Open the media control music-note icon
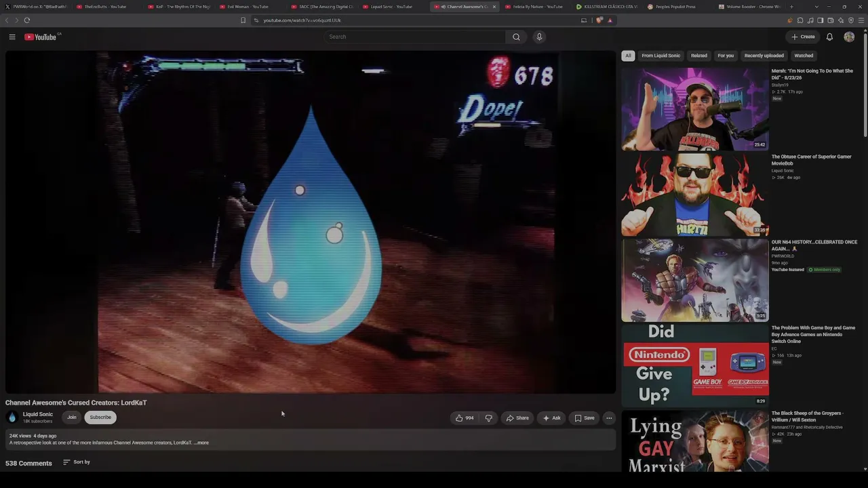This screenshot has height=488, width=868. 810,20
